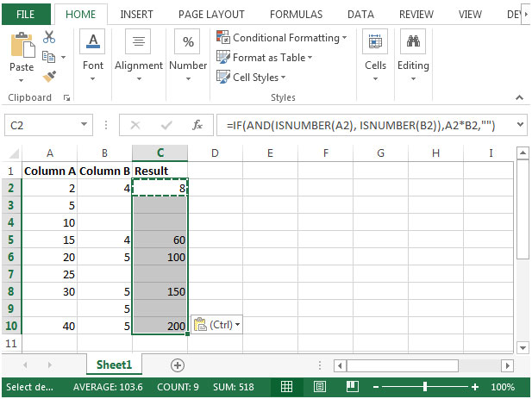The width and height of the screenshot is (532, 399).
Task: Open the Font group icon
Action: [93, 41]
